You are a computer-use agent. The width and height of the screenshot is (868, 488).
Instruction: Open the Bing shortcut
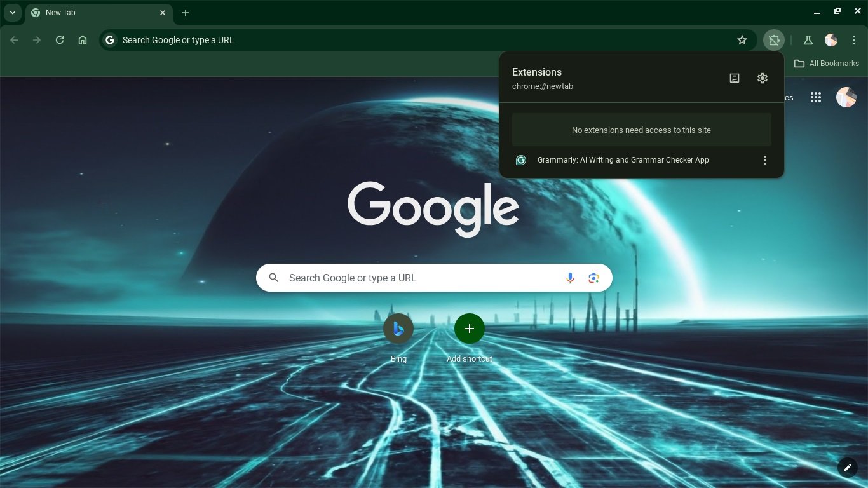[x=398, y=338]
